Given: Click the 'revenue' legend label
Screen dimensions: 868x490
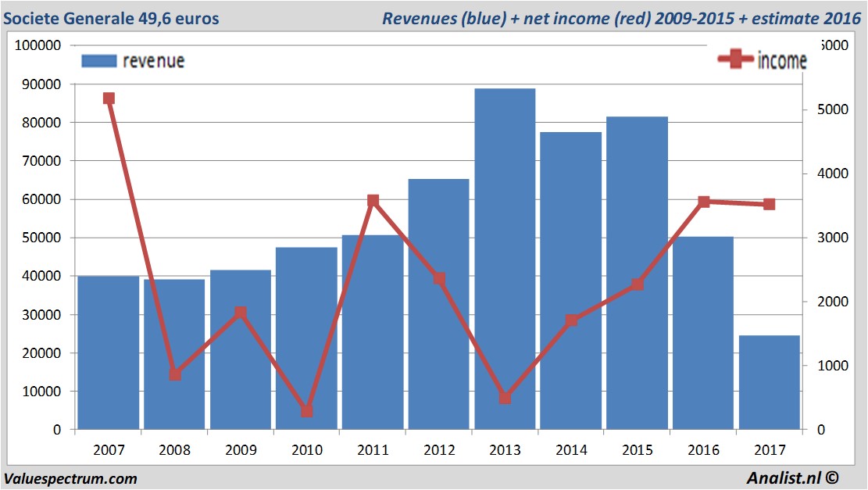Looking at the screenshot, I should click(153, 61).
